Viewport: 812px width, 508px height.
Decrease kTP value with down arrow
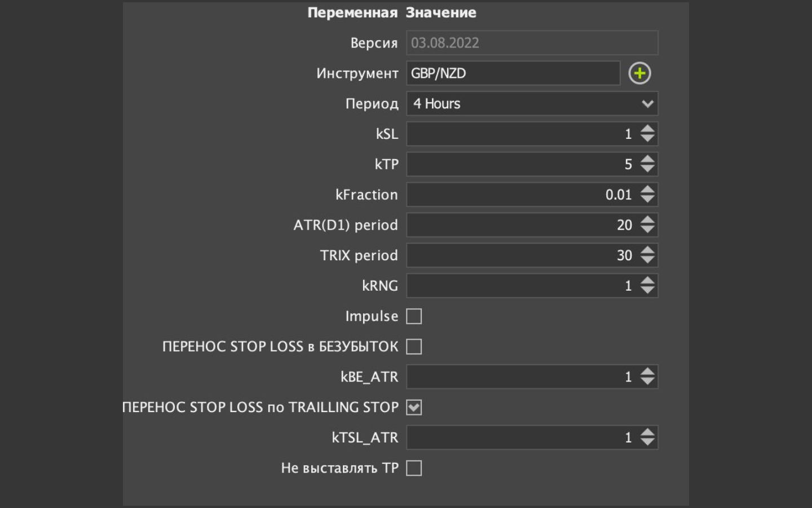pos(647,169)
